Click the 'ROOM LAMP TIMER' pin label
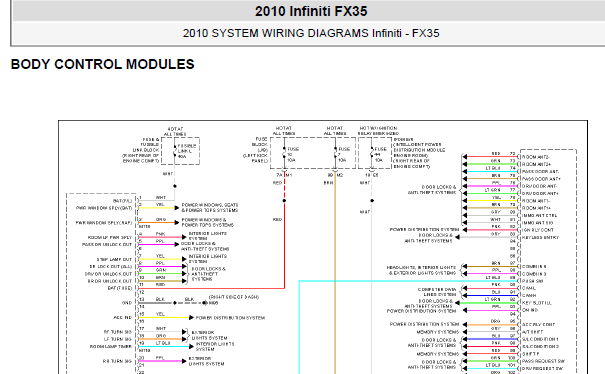The image size is (605, 374). (x=111, y=347)
